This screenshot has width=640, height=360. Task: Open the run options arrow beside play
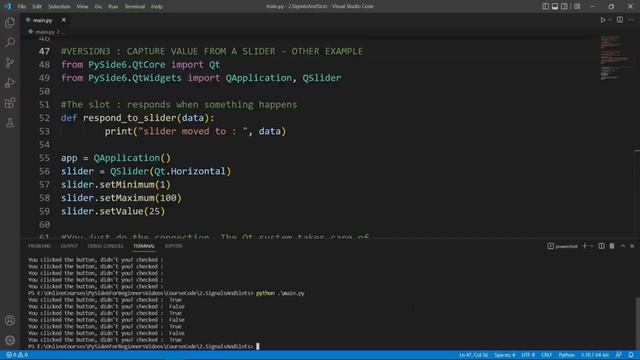(x=610, y=20)
